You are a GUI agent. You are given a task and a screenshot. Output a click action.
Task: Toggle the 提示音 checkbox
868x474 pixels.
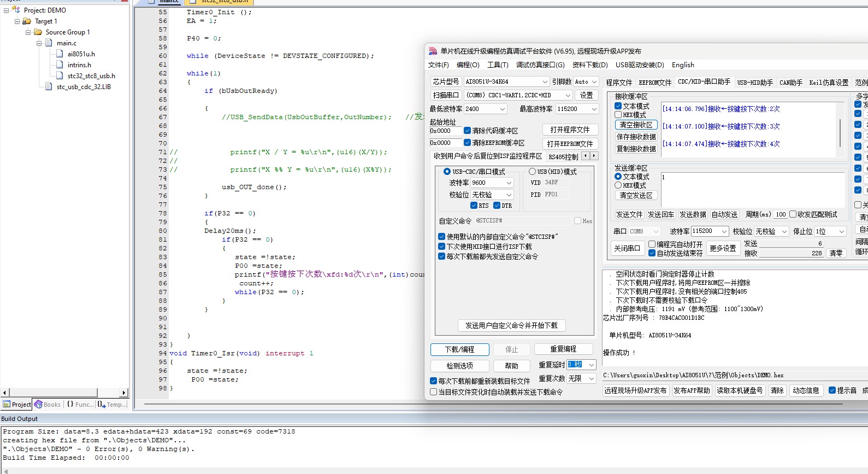tap(832, 390)
